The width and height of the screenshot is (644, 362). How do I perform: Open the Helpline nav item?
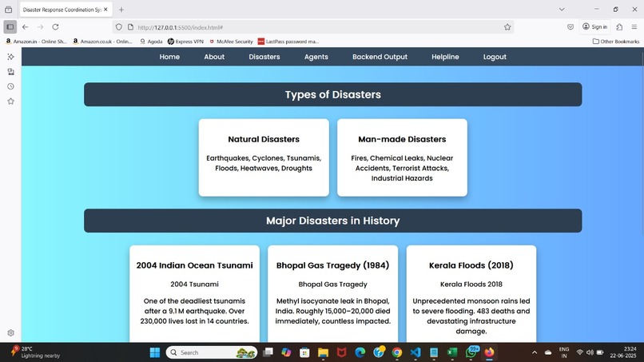pyautogui.click(x=445, y=57)
